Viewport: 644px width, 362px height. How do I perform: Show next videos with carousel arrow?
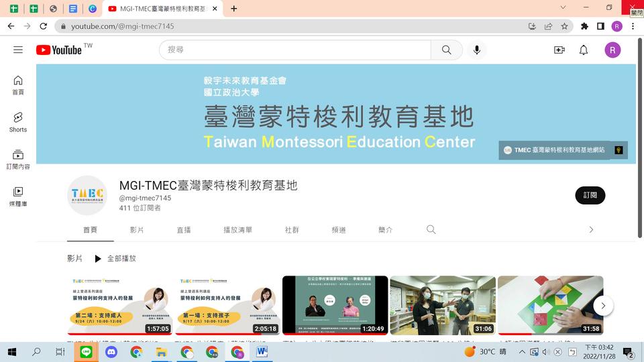(x=603, y=306)
